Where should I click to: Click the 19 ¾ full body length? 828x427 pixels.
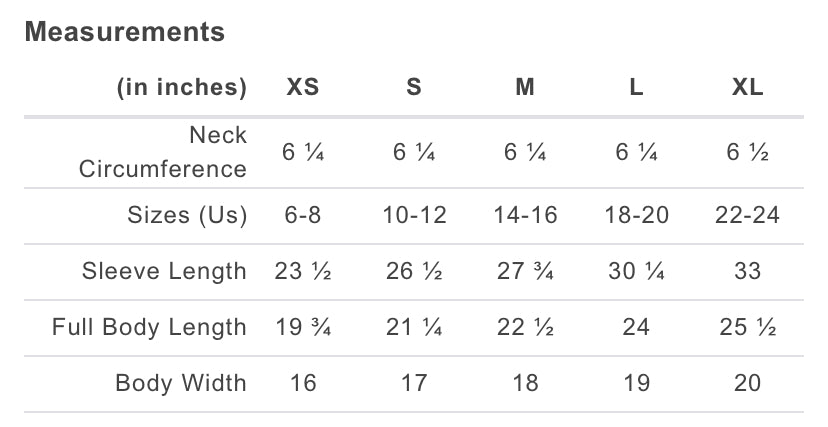pyautogui.click(x=302, y=327)
